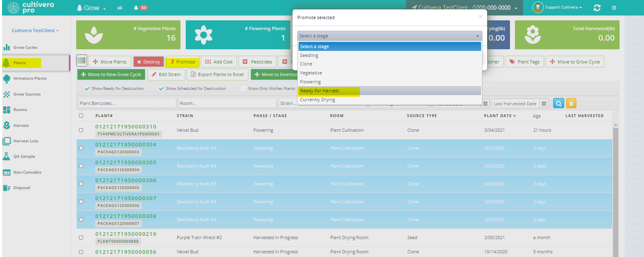Open the Cultivera TestClient G000-000-0000 selector
Viewport: 644px width, 257px height.
464,8
